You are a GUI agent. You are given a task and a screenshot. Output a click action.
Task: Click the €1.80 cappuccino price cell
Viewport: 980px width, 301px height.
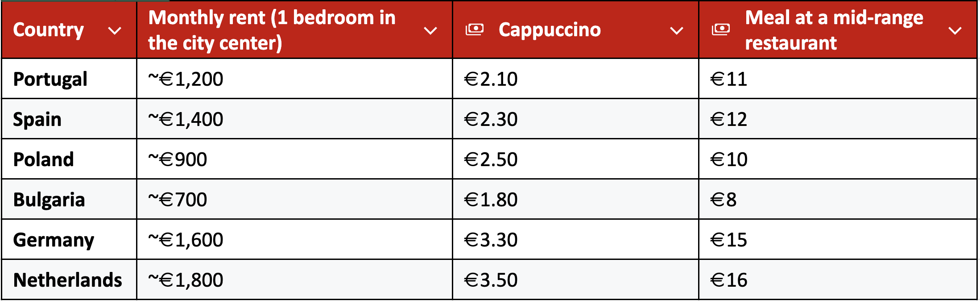(575, 199)
